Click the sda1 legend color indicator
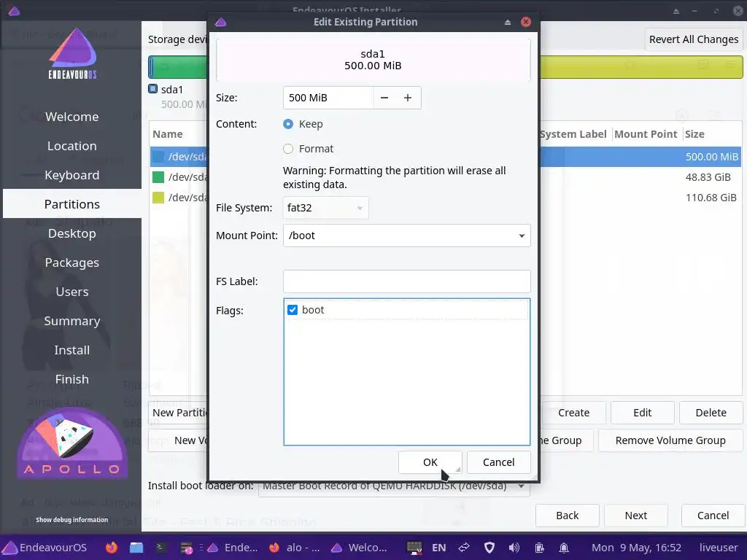Viewport: 747px width, 560px height. pyautogui.click(x=153, y=88)
